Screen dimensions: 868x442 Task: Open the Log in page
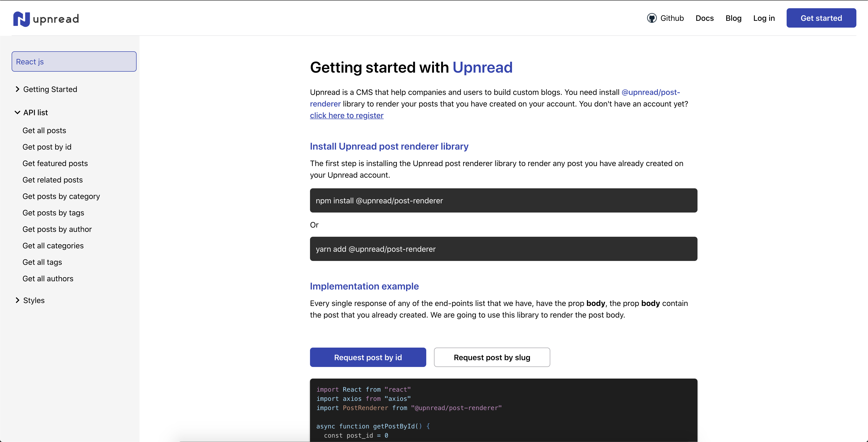764,18
